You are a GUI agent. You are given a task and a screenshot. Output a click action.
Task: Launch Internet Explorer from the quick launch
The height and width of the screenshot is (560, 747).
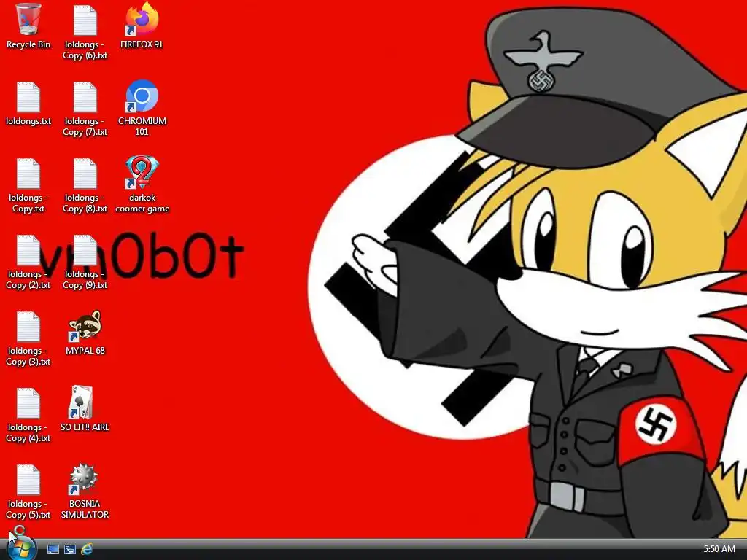click(87, 549)
